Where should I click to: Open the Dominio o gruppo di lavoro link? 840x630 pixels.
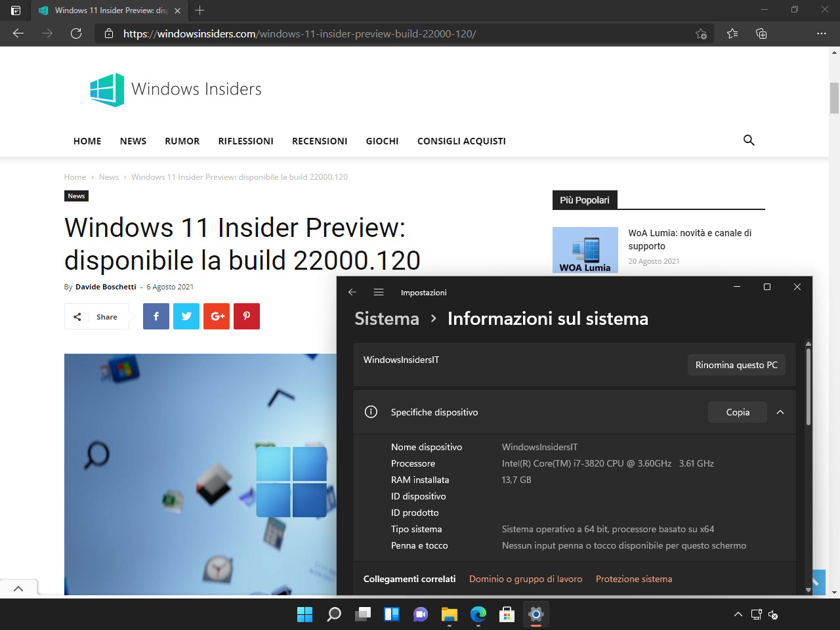click(x=526, y=579)
